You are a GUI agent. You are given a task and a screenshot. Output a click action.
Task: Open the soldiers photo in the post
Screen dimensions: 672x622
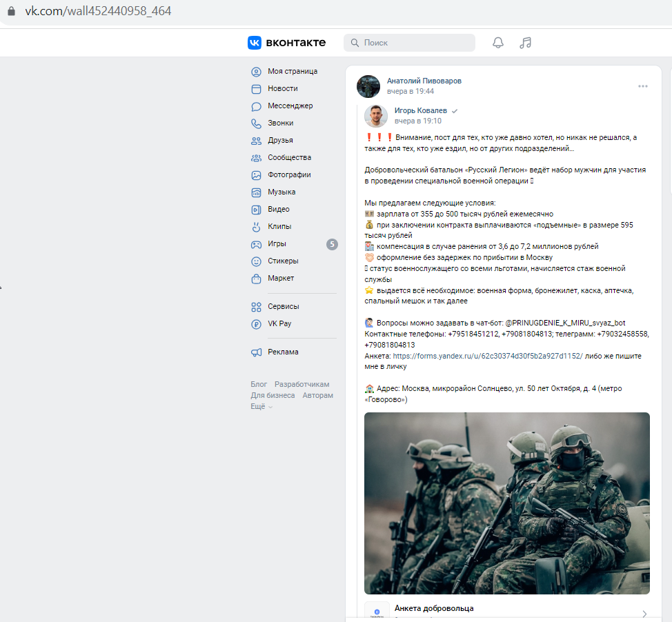pos(507,503)
